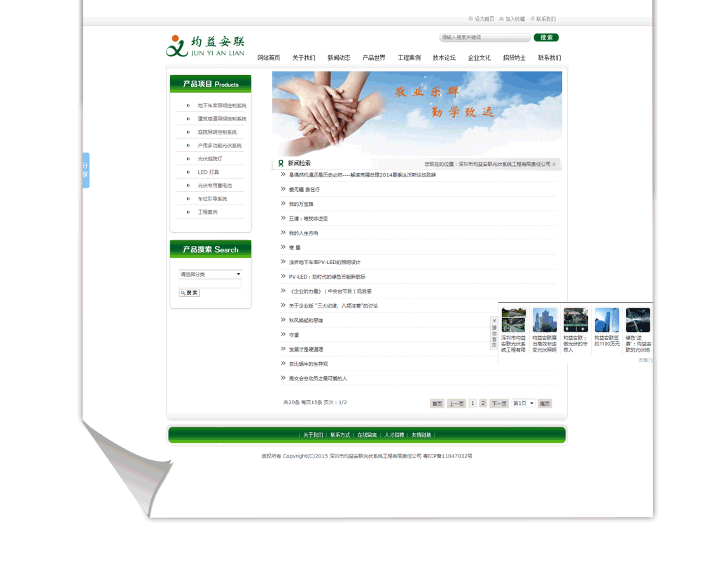This screenshot has height=566, width=728.
Task: Click the 联系我们 icon in top bar
Action: click(533, 19)
